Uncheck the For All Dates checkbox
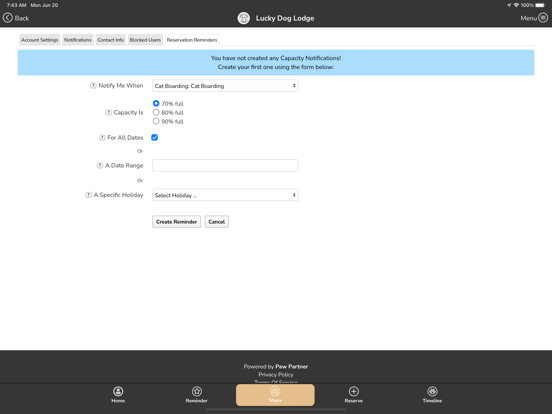The height and width of the screenshot is (414, 552). point(155,137)
